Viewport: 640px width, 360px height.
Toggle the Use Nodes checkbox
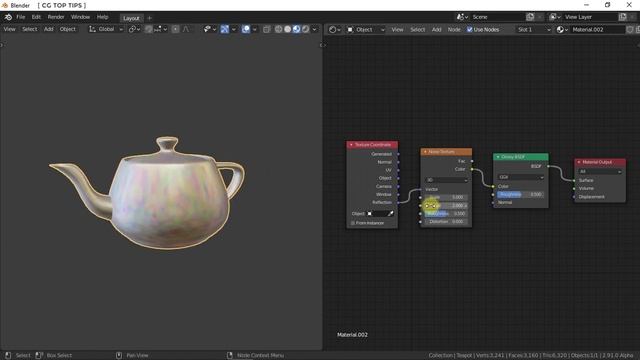tap(469, 29)
